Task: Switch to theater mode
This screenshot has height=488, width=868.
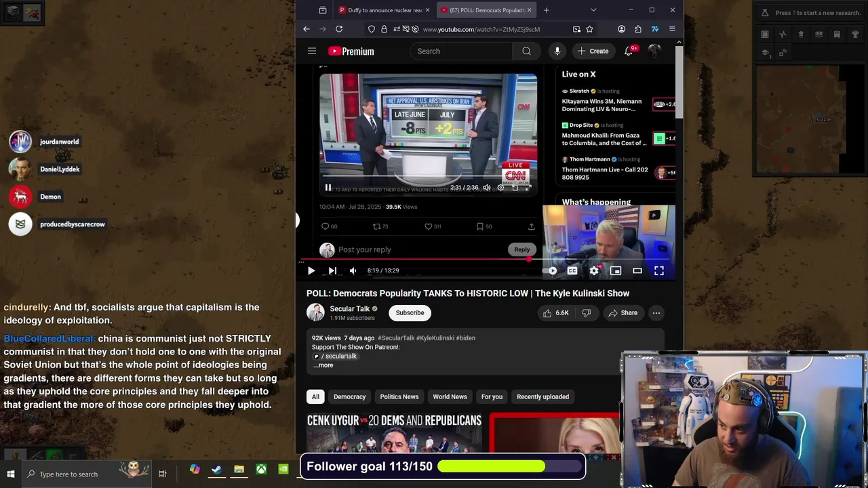Action: click(x=637, y=270)
